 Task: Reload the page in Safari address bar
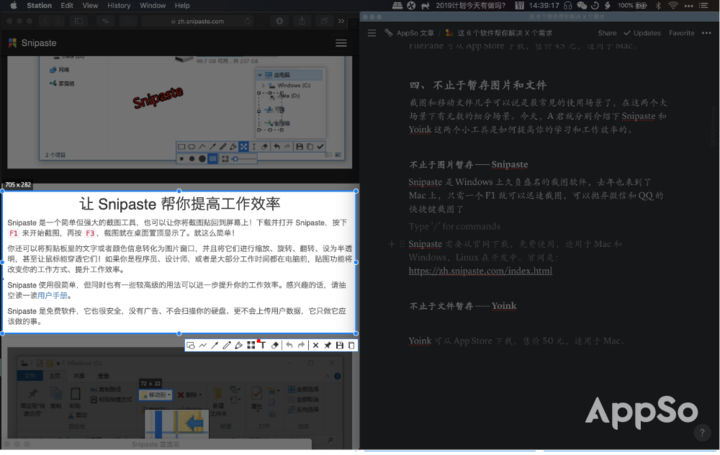[x=248, y=21]
